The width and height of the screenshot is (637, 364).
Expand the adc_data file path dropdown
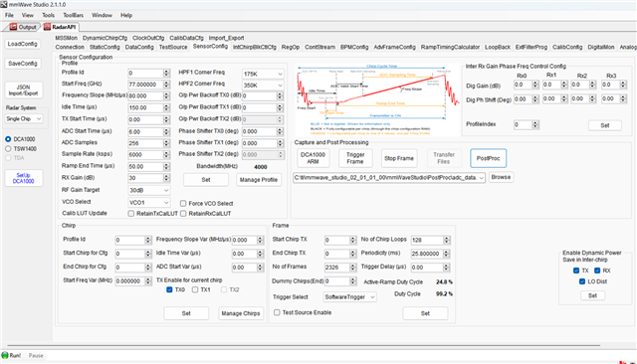coord(482,178)
